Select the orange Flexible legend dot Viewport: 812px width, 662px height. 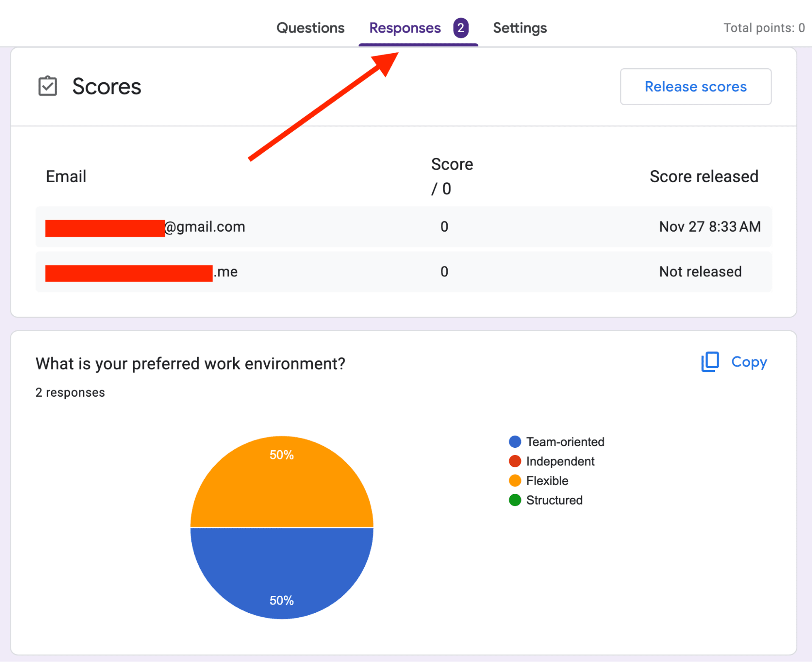coord(515,480)
